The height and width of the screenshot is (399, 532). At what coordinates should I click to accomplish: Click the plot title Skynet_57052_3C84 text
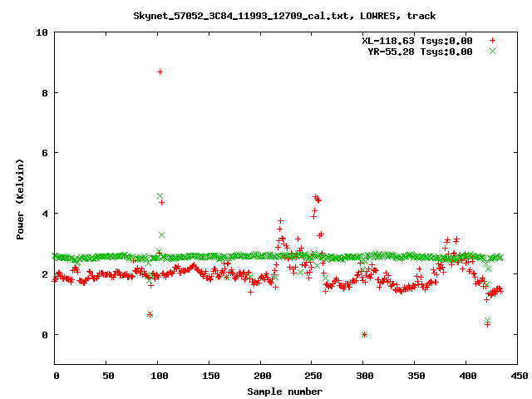284,16
